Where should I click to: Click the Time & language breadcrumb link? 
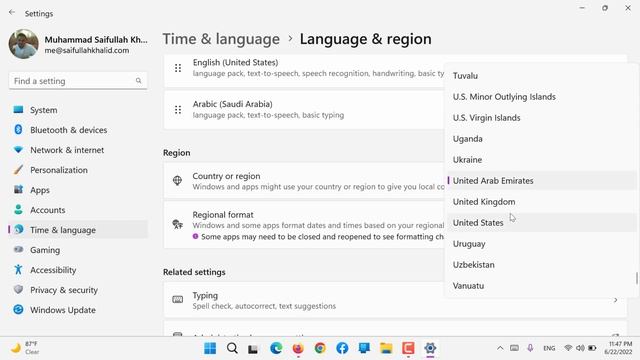click(x=221, y=39)
